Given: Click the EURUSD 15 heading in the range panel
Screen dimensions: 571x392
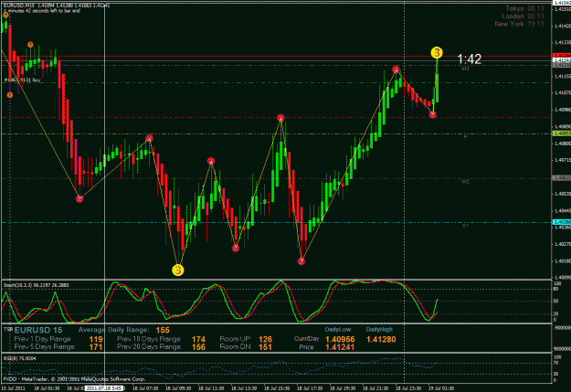Looking at the screenshot, I should (38, 330).
